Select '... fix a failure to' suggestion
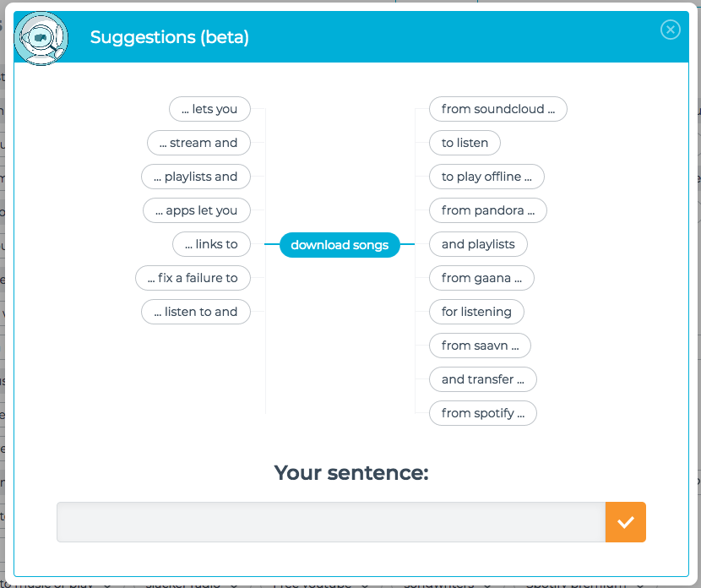Image resolution: width=701 pixels, height=588 pixels. (193, 278)
